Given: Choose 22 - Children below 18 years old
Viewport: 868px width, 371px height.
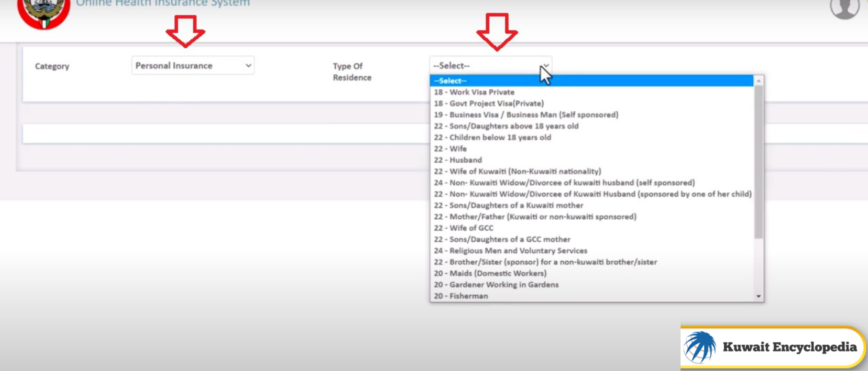Looking at the screenshot, I should click(x=492, y=138).
